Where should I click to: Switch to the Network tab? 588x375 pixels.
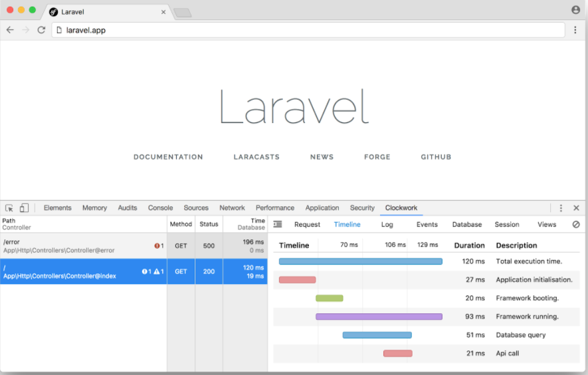(x=232, y=208)
